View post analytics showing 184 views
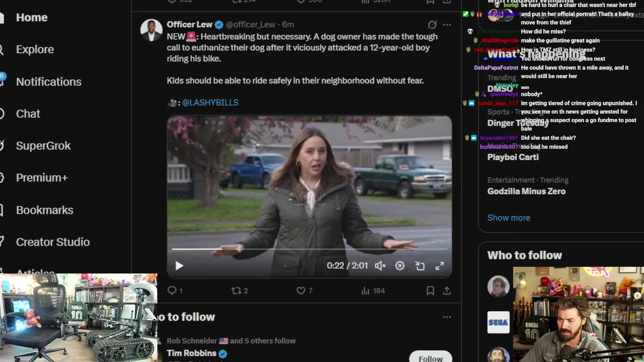 373,291
